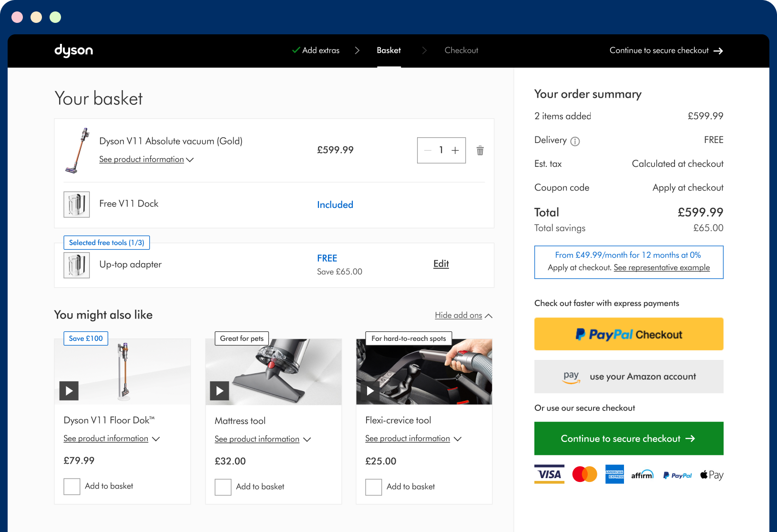Expand Flexi-crevice tool product information

click(413, 439)
